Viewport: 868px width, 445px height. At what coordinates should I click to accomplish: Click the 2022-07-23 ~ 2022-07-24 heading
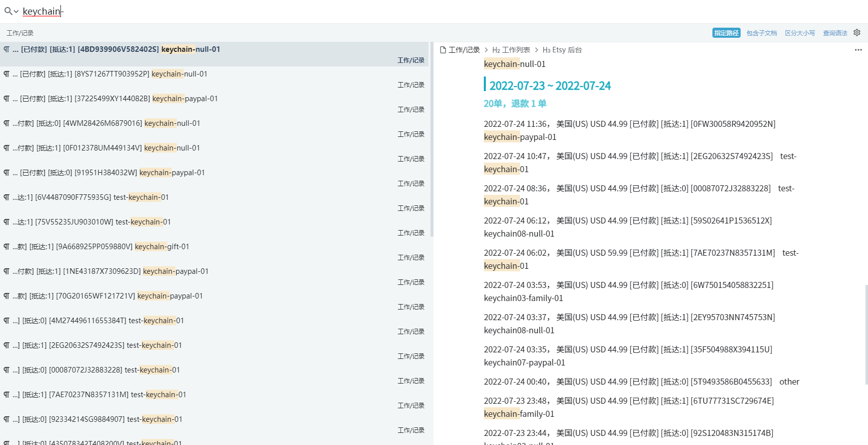[550, 86]
